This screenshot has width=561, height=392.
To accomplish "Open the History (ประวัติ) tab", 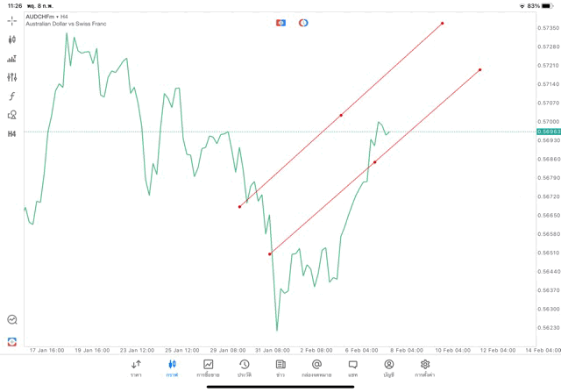I will (244, 368).
